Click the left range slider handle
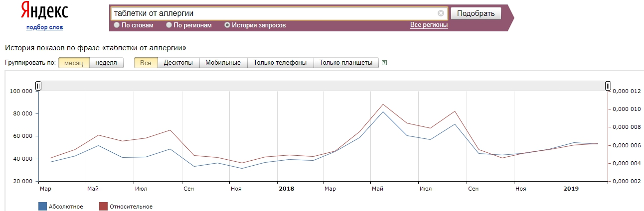644x211 pixels. pyautogui.click(x=38, y=86)
